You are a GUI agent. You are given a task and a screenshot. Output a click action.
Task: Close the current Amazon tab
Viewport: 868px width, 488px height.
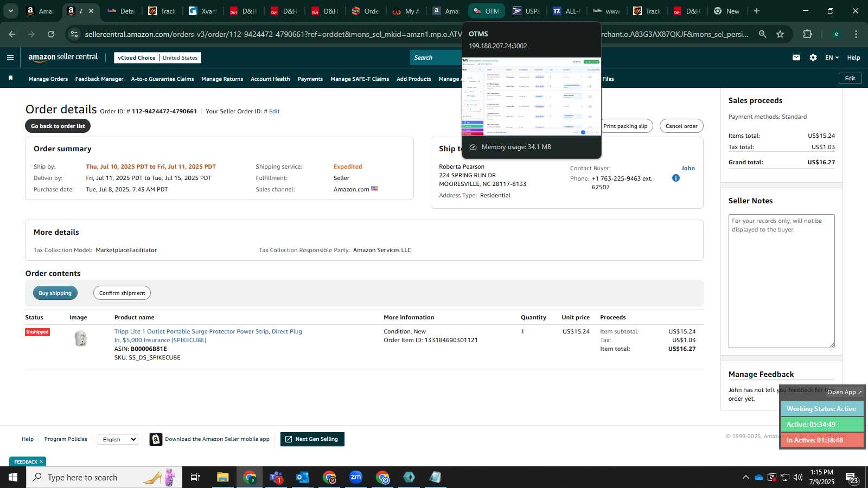[x=91, y=11]
